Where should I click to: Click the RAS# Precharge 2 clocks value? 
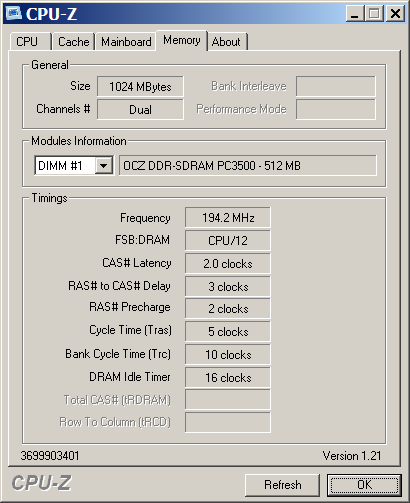click(228, 309)
